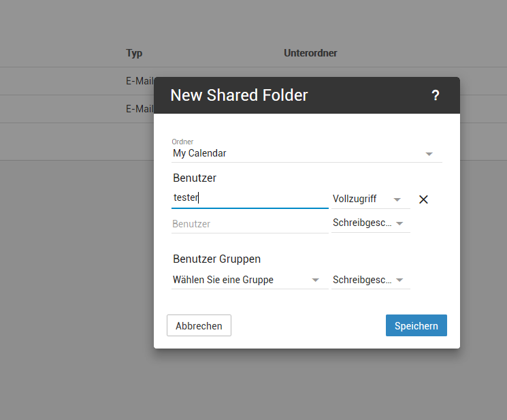This screenshot has width=507, height=420.
Task: Click the Unterordner column header
Action: click(x=310, y=53)
